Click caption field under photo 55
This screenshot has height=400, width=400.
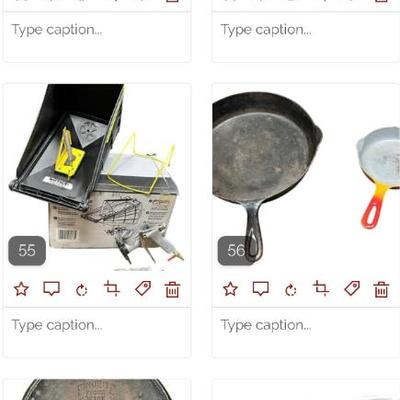[97, 332]
